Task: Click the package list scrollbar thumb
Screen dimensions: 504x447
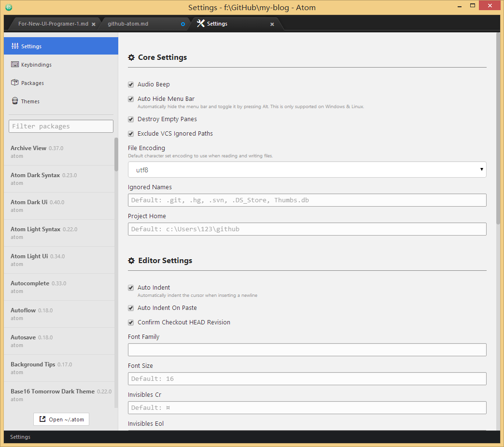Action: click(x=116, y=154)
